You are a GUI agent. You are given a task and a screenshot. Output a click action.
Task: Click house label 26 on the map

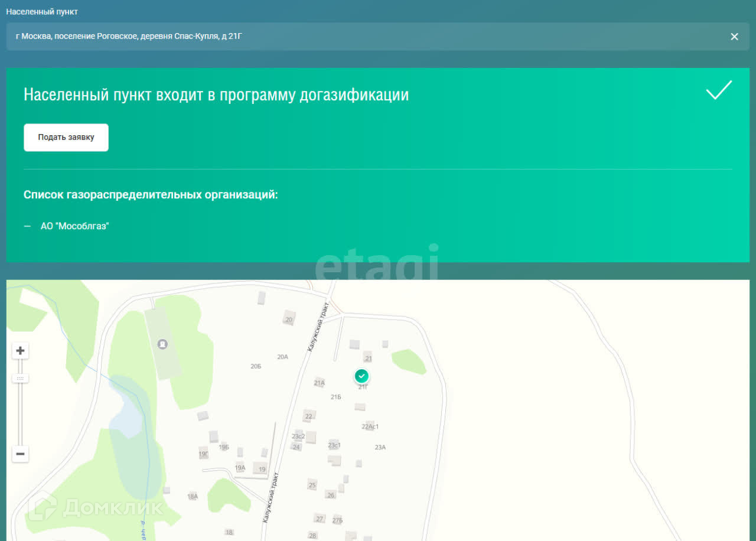click(331, 495)
